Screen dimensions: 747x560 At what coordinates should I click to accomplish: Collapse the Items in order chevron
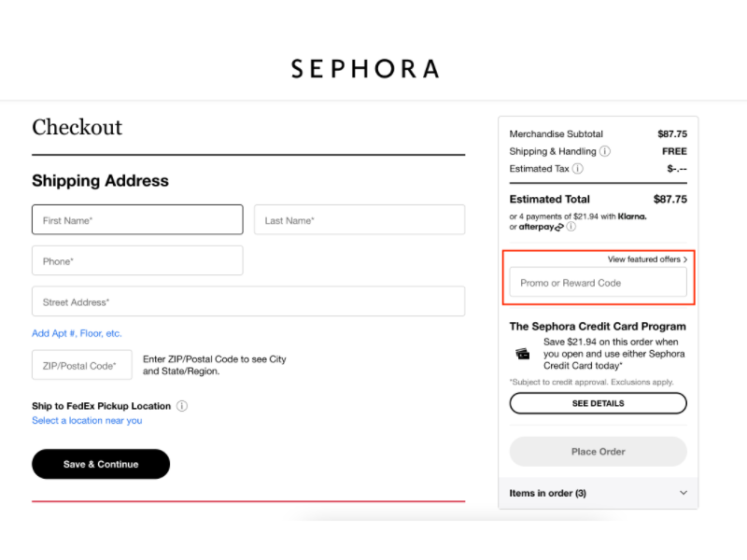pyautogui.click(x=683, y=493)
